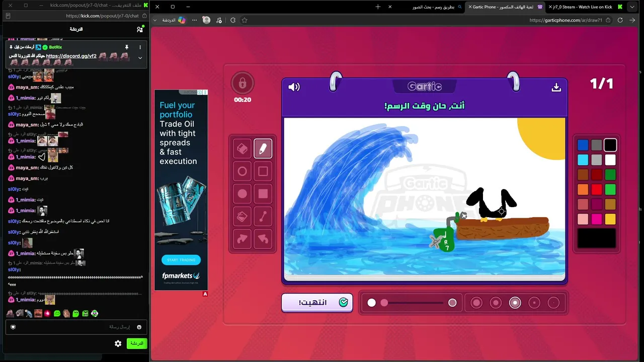
Task: Open the large current color picker box
Action: tap(597, 238)
